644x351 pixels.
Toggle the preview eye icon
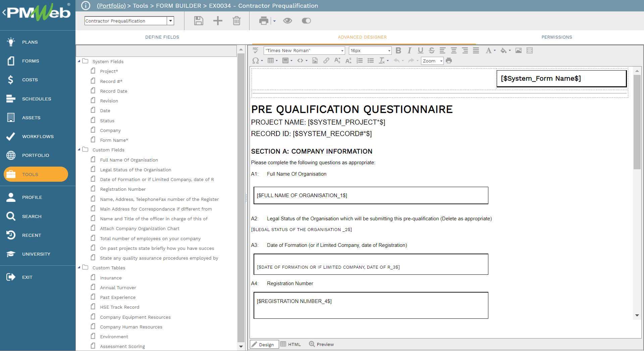click(288, 20)
